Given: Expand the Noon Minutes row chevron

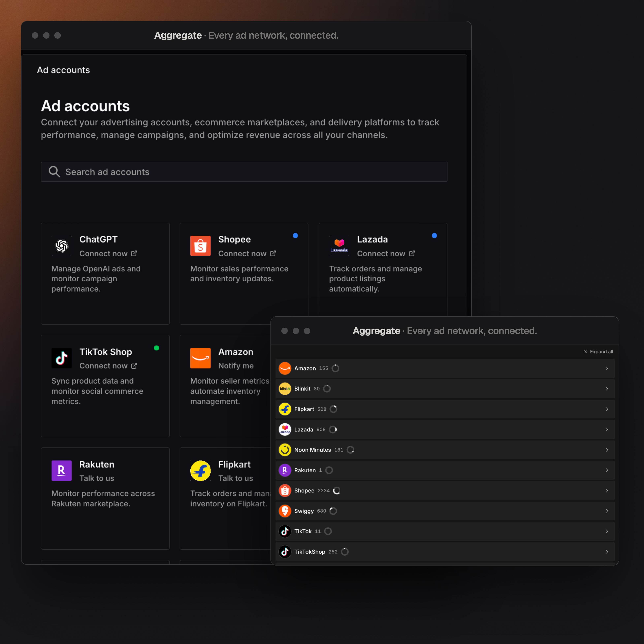Looking at the screenshot, I should click(607, 450).
